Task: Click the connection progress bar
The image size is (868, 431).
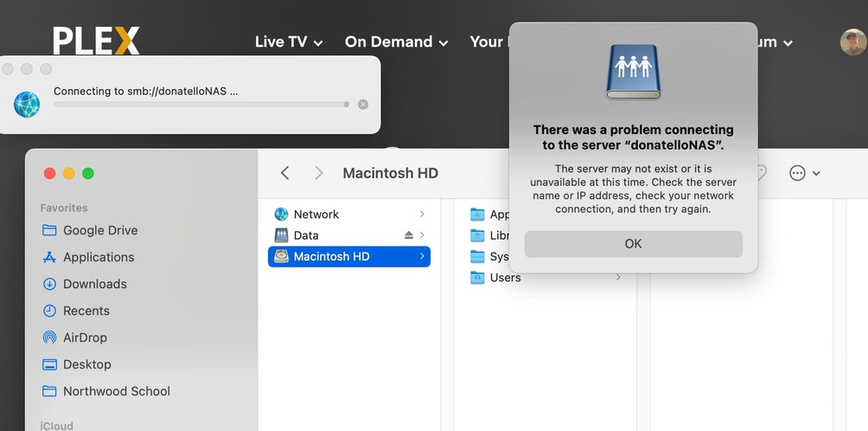Action: (201, 104)
